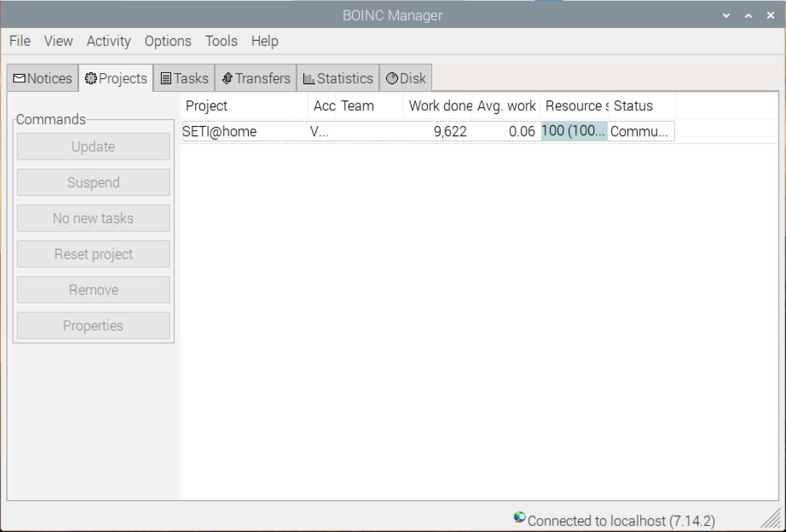Sort by the Team column header

[x=369, y=106]
